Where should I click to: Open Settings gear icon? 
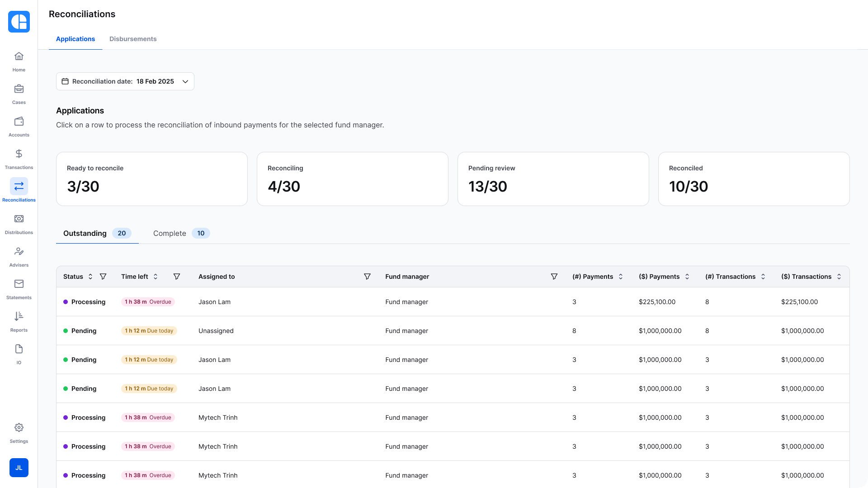click(19, 428)
